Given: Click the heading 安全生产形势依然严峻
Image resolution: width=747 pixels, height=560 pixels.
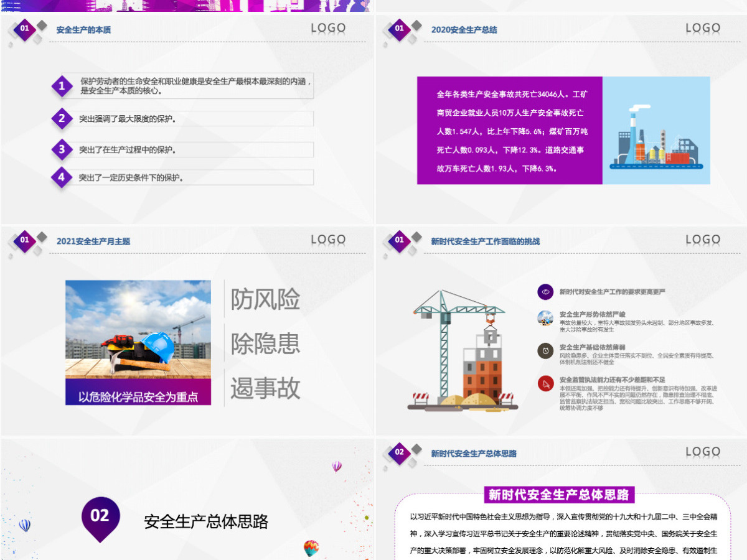Looking at the screenshot, I should pyautogui.click(x=592, y=314).
